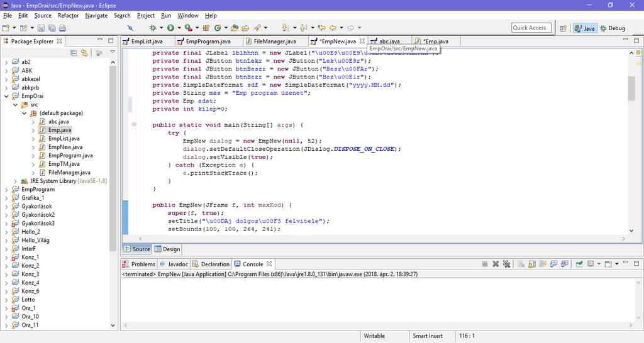
Task: Click Smart Insert in status bar
Action: coord(428,335)
